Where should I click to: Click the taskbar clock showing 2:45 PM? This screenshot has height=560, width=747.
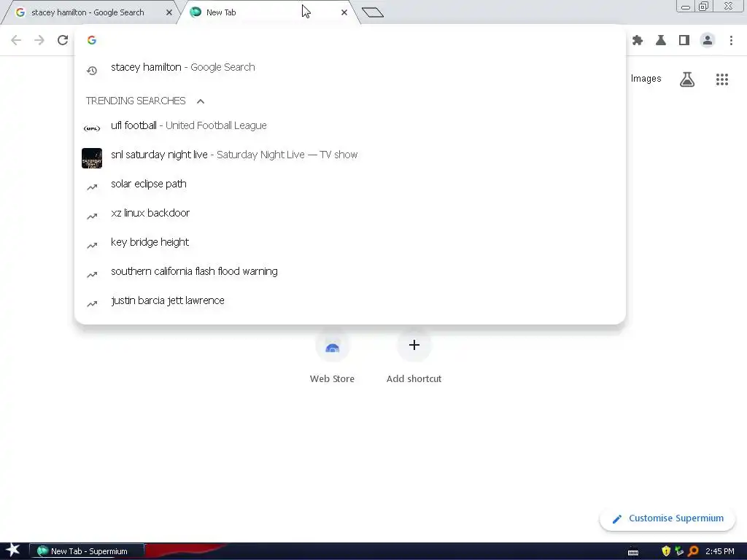tap(720, 551)
